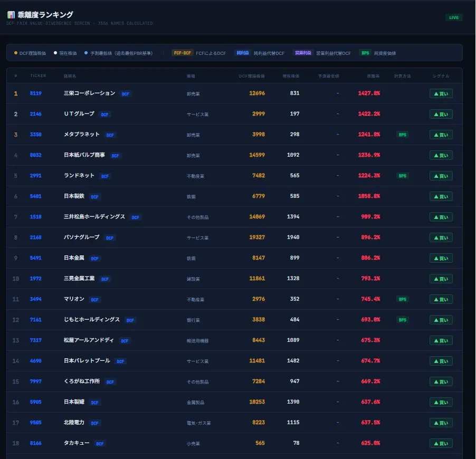Screen dimensions: 476x459
Task: Click DCF badge next to 日本金属
Action: tap(94, 259)
